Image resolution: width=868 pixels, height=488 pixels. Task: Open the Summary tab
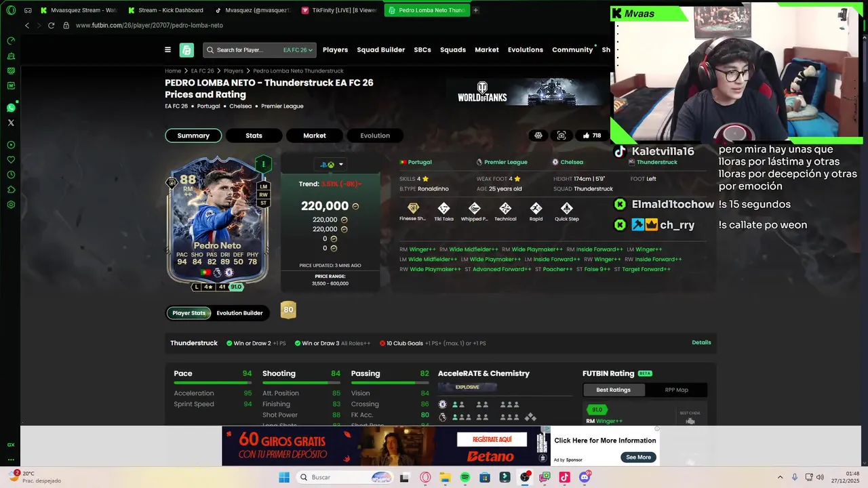coord(193,136)
